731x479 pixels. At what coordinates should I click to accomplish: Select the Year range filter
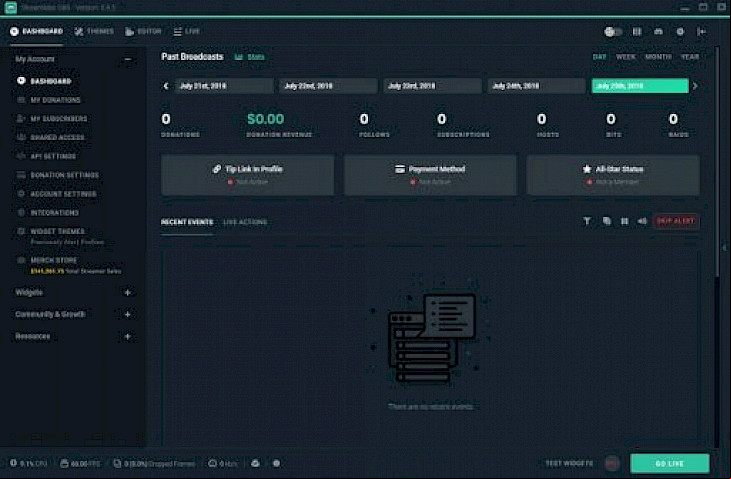click(x=690, y=57)
